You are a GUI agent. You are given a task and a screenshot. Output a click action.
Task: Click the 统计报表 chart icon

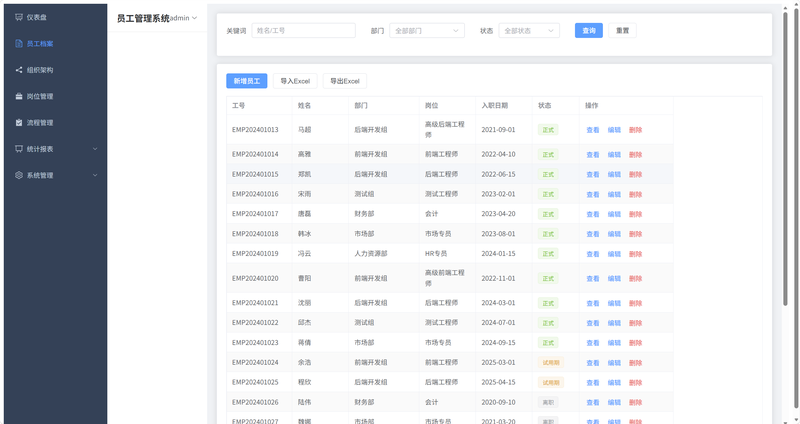19,149
